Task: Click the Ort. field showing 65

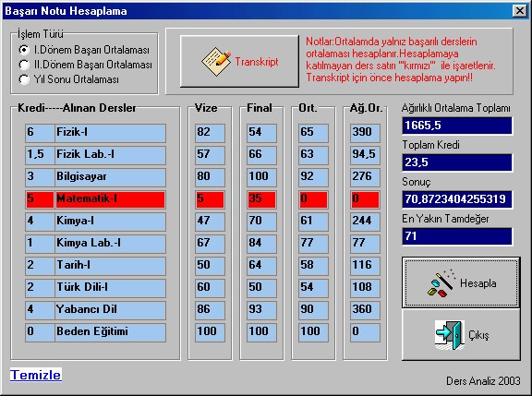Action: click(x=313, y=133)
